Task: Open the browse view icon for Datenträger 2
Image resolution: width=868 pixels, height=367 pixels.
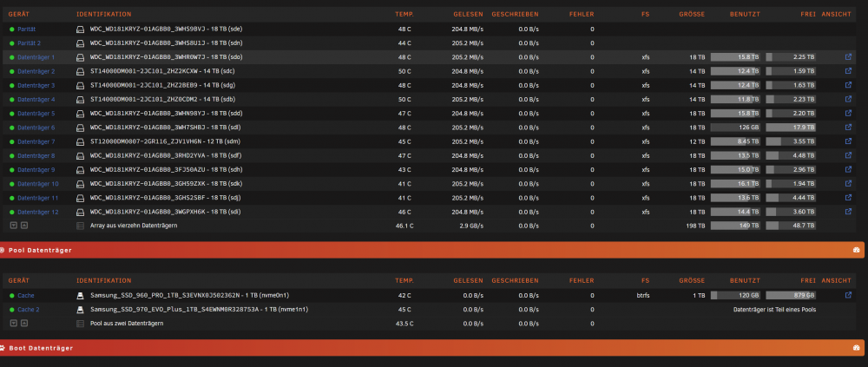Action: click(x=848, y=71)
